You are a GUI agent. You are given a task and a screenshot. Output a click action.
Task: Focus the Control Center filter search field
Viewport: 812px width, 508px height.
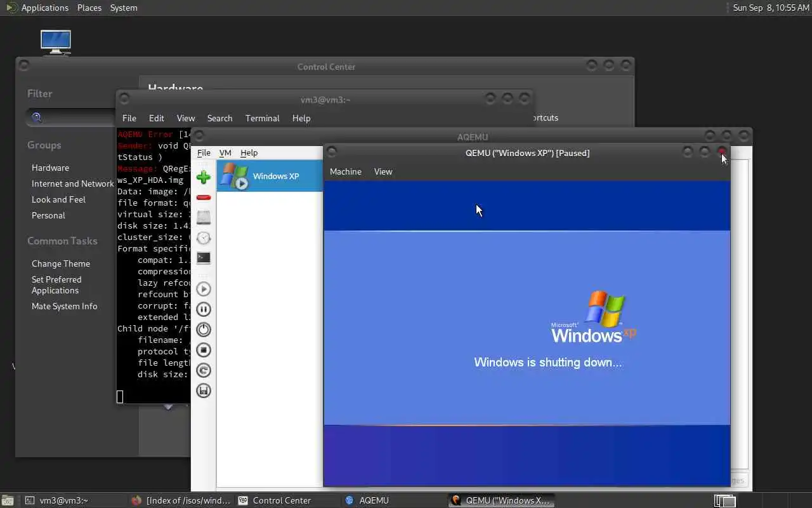[71, 117]
